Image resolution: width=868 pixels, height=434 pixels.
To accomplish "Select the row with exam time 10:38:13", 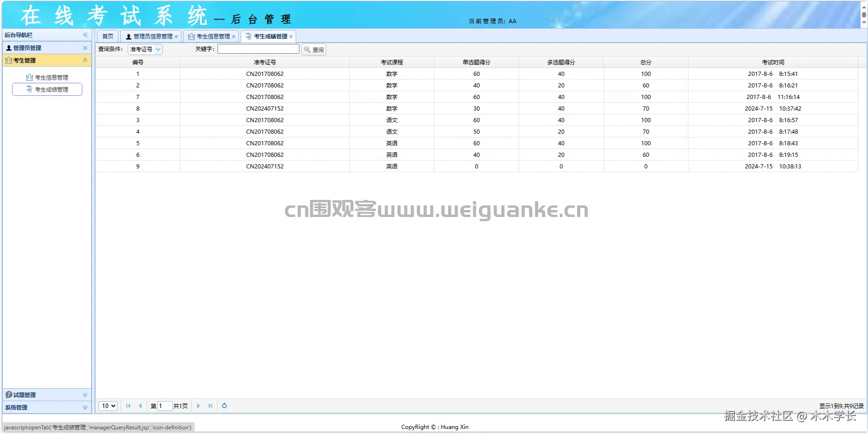I will coord(477,166).
